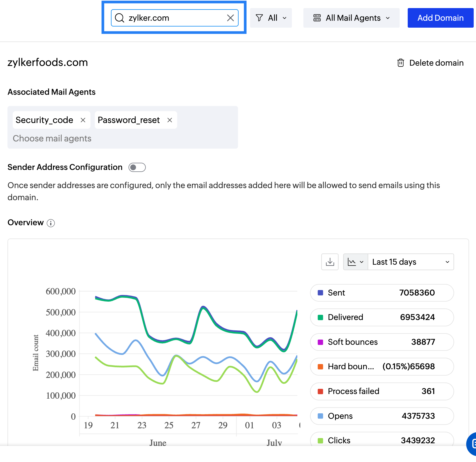Remove the Password_reset mail agent tag

170,120
